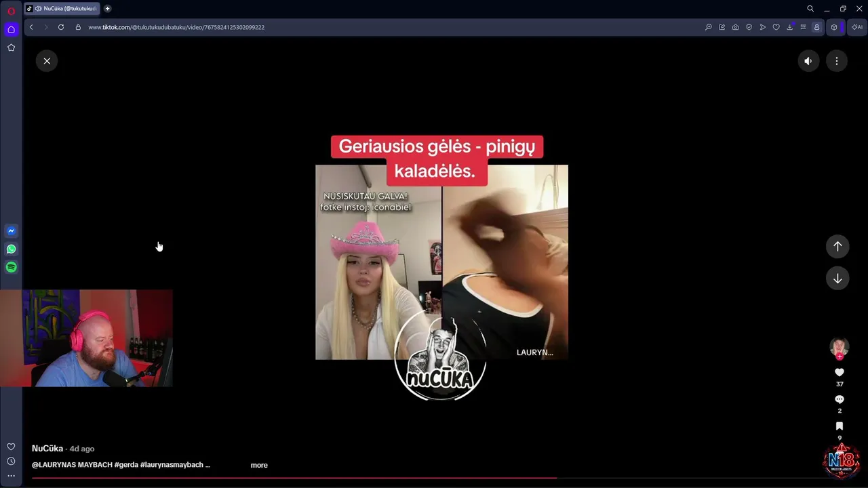Go to the next video
Screen dimensions: 868x488
(x=837, y=279)
